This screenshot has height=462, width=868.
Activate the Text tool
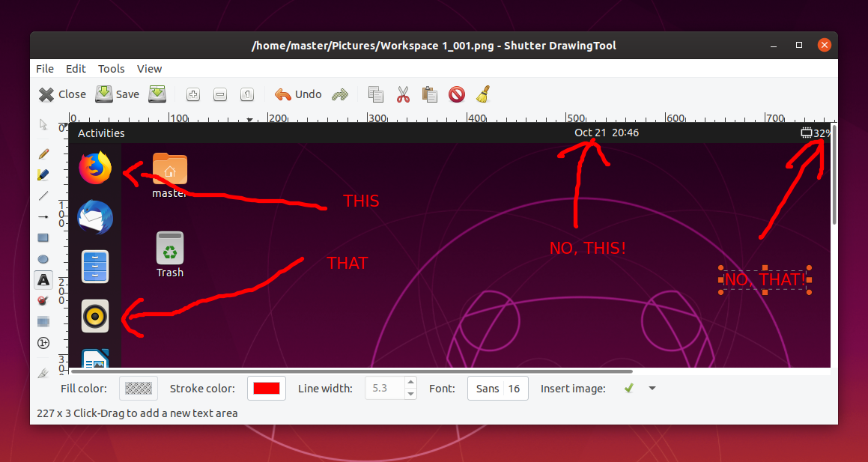43,279
